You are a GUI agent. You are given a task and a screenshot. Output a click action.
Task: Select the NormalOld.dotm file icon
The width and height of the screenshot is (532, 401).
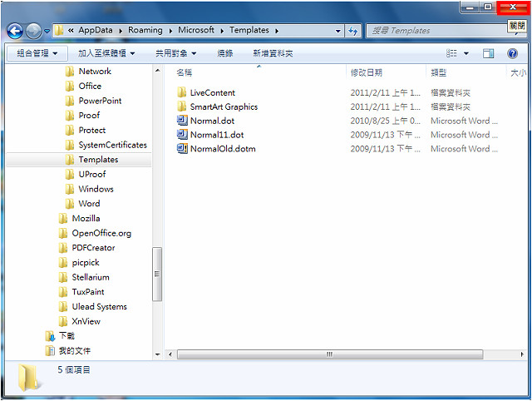click(x=183, y=149)
